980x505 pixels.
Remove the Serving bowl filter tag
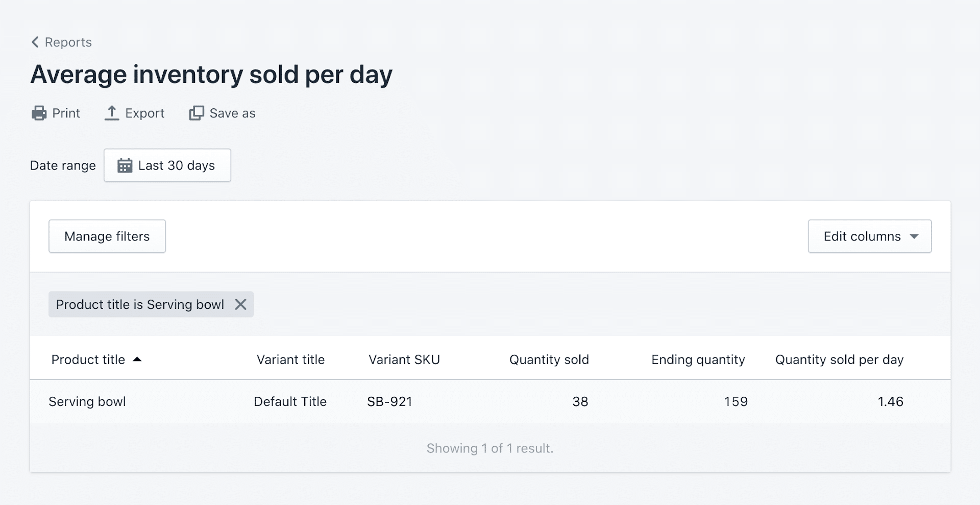[240, 304]
